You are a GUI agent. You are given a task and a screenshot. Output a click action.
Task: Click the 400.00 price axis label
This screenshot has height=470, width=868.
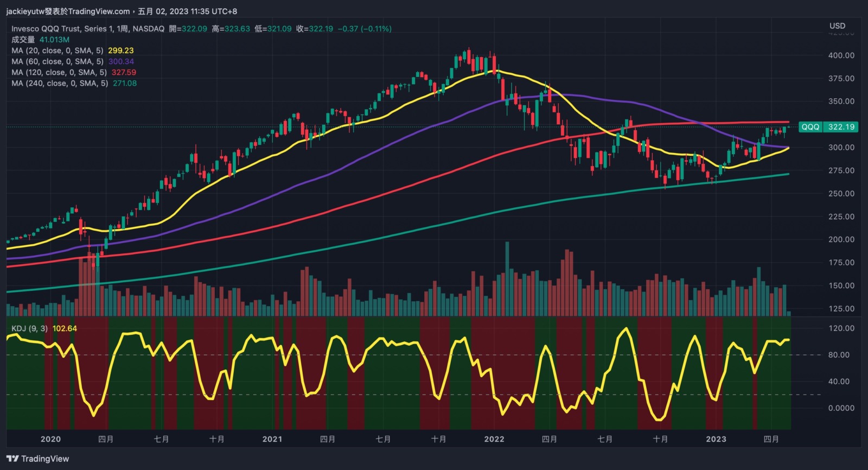pyautogui.click(x=841, y=55)
